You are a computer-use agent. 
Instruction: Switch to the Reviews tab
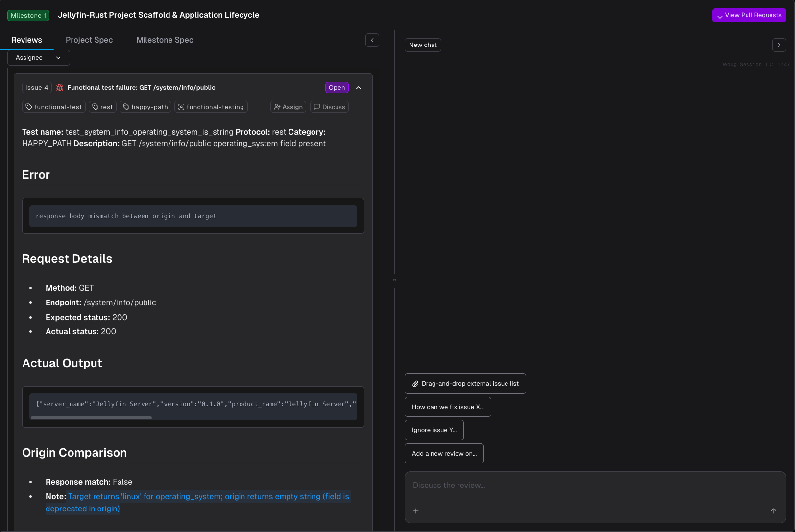click(x=26, y=40)
